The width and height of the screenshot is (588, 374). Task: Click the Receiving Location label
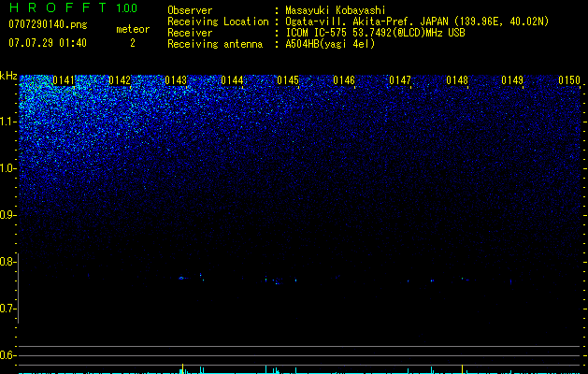[x=218, y=22]
